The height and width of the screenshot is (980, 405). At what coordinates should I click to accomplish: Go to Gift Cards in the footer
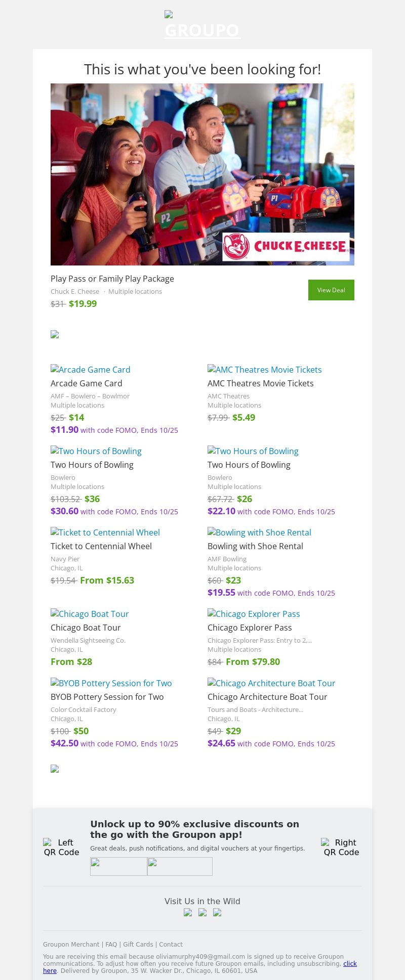[138, 944]
